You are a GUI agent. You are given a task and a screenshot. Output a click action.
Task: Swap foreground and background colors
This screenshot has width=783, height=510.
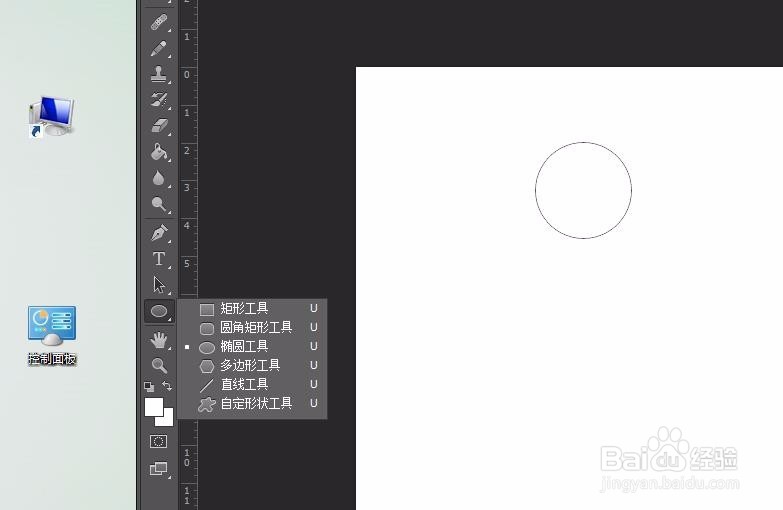(167, 386)
